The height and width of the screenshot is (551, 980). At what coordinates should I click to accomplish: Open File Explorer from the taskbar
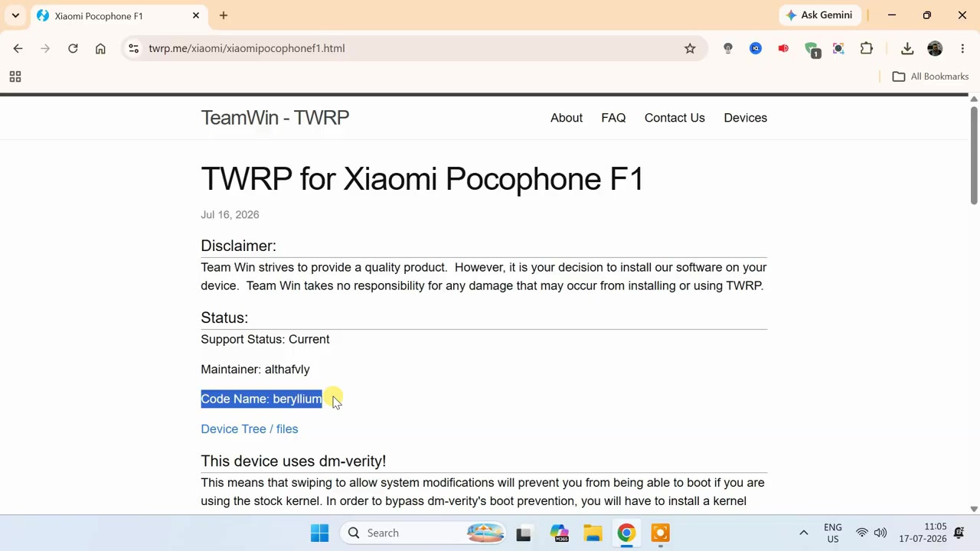click(593, 533)
